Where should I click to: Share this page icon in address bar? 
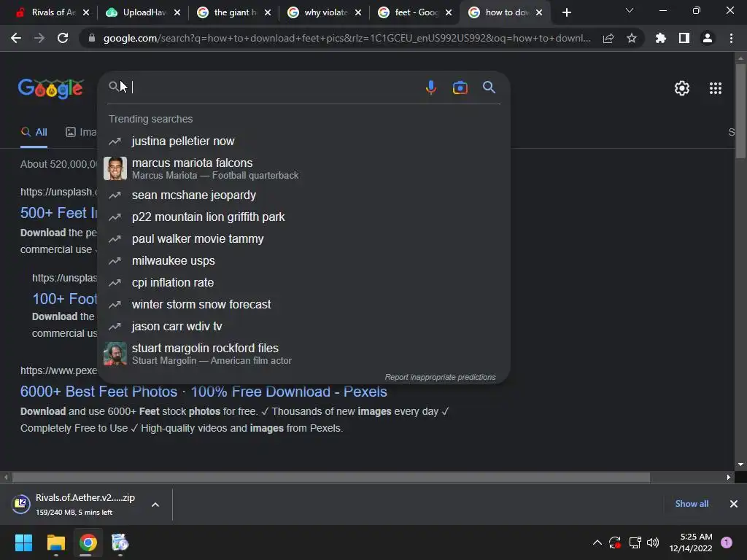(x=608, y=38)
